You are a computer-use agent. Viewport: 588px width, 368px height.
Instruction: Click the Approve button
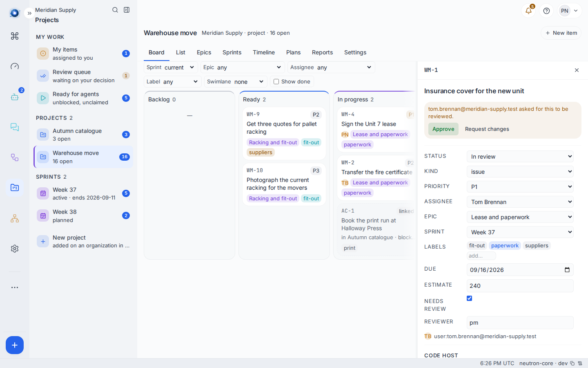[x=443, y=129]
